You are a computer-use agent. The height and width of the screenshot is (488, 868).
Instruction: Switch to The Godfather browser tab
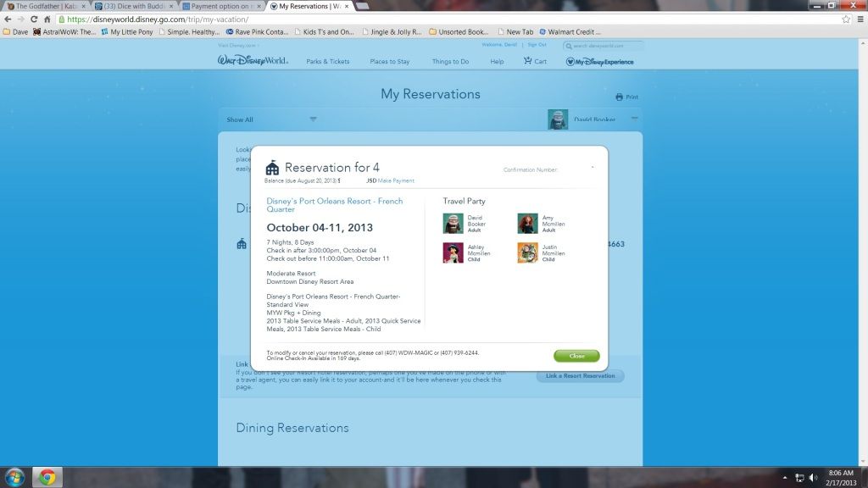tap(47, 6)
